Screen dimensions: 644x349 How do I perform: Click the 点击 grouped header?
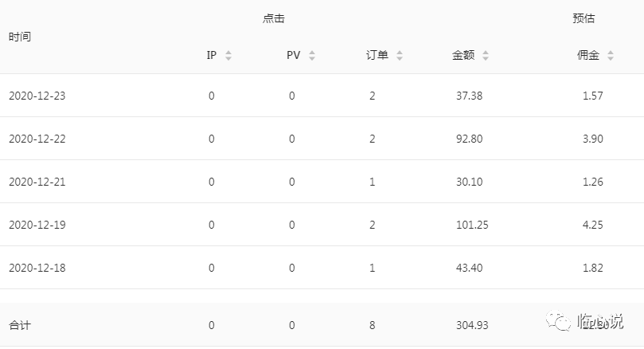[x=274, y=18]
